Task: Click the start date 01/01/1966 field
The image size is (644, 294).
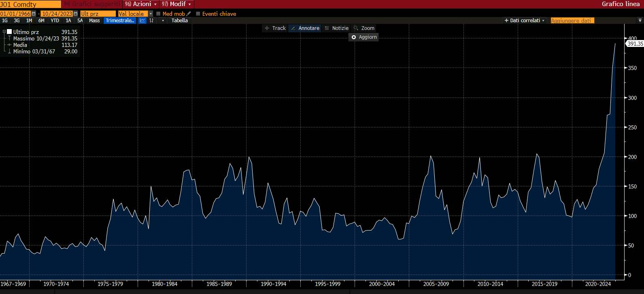Action: click(15, 14)
